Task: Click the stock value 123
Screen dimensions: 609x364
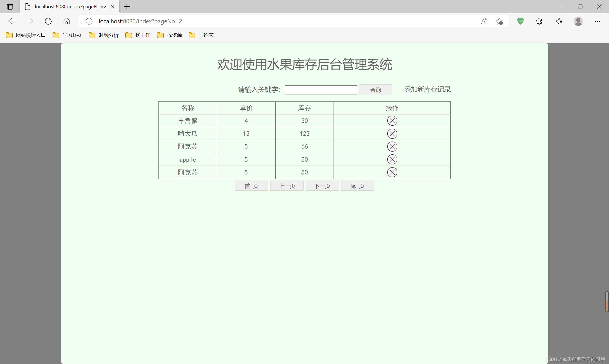Action: click(x=304, y=134)
